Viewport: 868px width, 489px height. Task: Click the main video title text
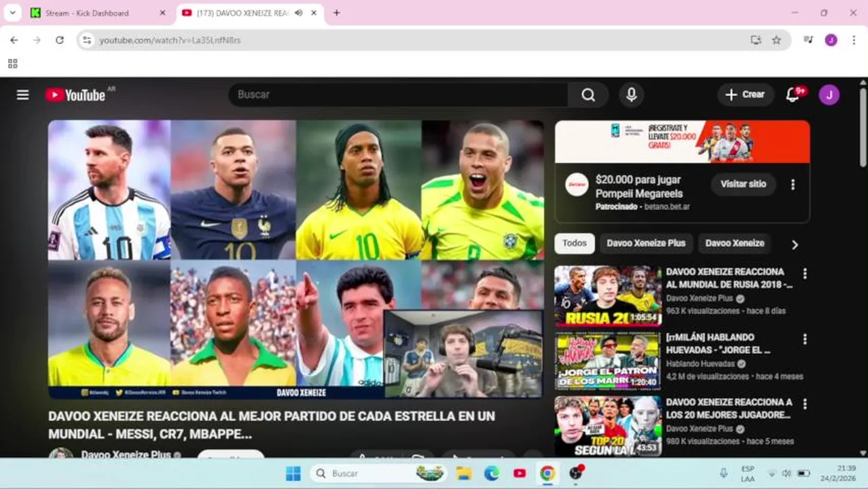click(272, 424)
